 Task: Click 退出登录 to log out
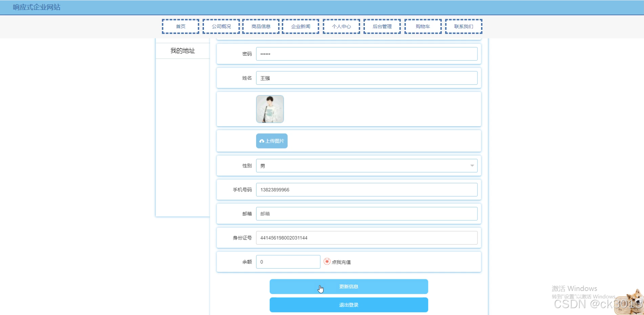(348, 305)
